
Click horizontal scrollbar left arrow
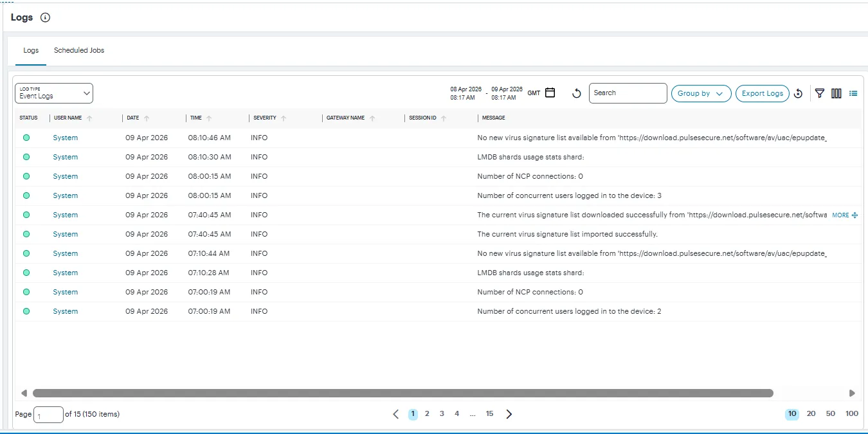click(24, 393)
